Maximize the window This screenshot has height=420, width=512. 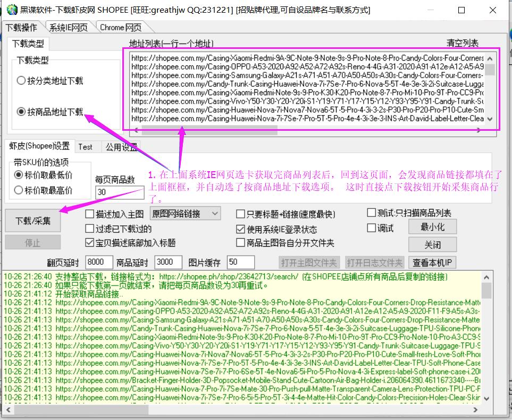[x=461, y=10]
